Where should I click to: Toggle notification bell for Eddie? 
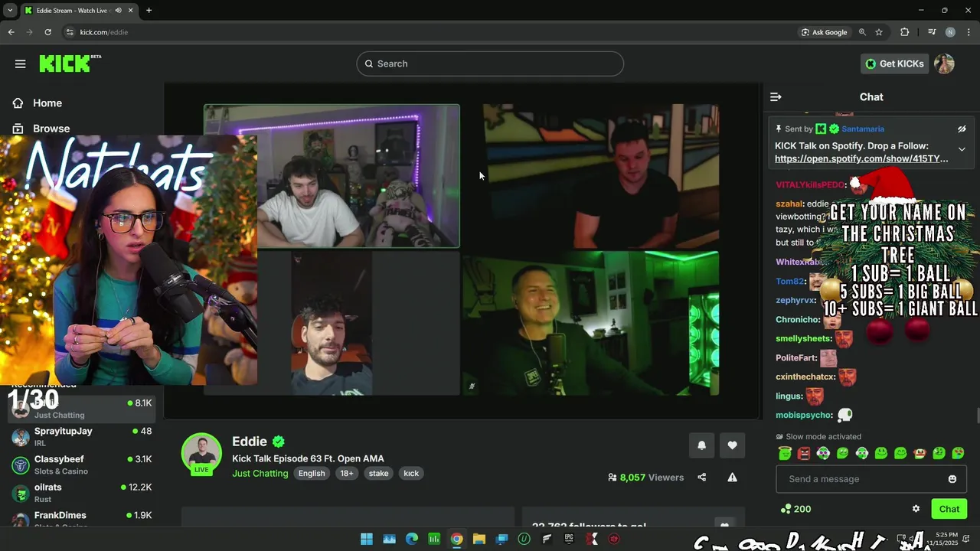point(701,445)
